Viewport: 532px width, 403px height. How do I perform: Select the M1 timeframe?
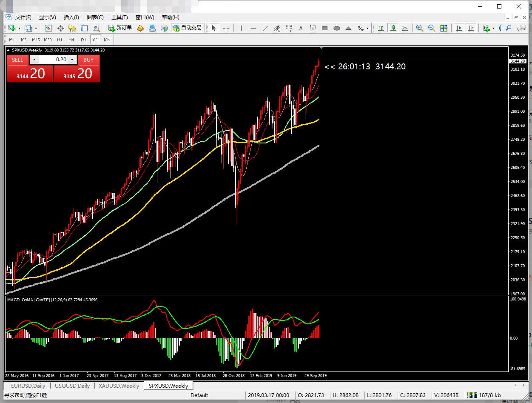(x=12, y=40)
